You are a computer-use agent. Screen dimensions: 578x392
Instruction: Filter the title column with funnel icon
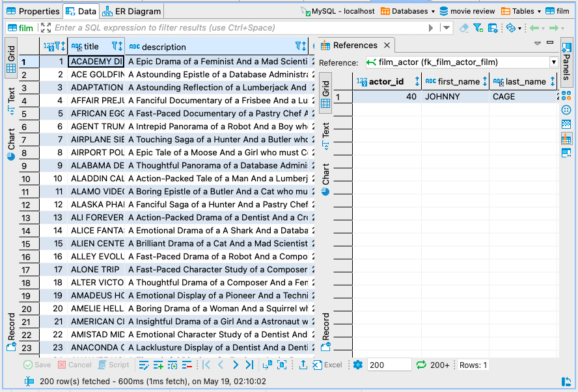(x=115, y=46)
